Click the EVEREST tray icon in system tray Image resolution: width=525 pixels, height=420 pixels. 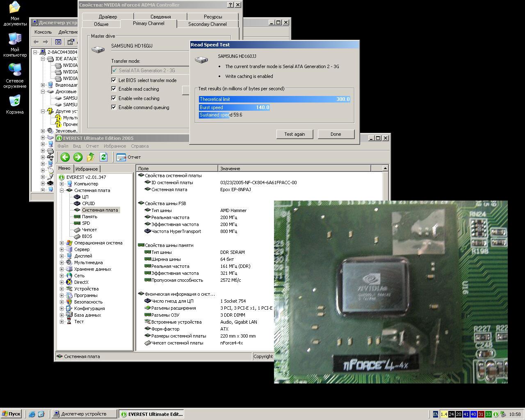pos(495,414)
